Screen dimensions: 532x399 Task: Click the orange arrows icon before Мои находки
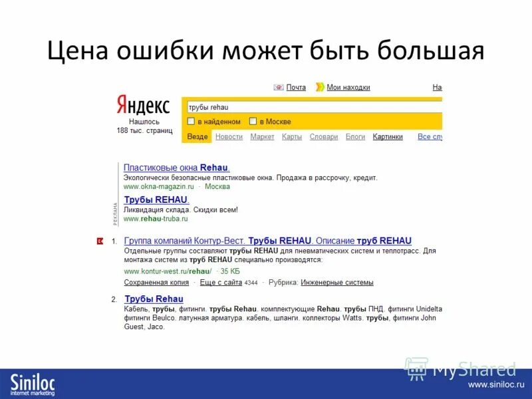319,86
